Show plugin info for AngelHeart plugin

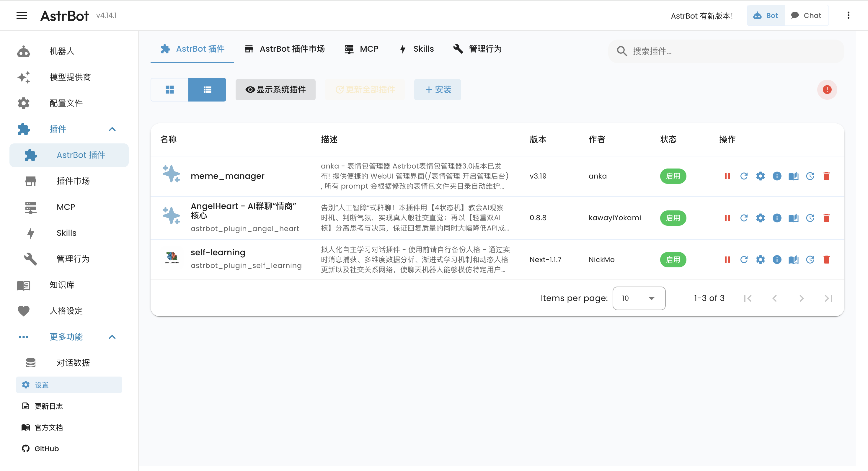pos(777,218)
